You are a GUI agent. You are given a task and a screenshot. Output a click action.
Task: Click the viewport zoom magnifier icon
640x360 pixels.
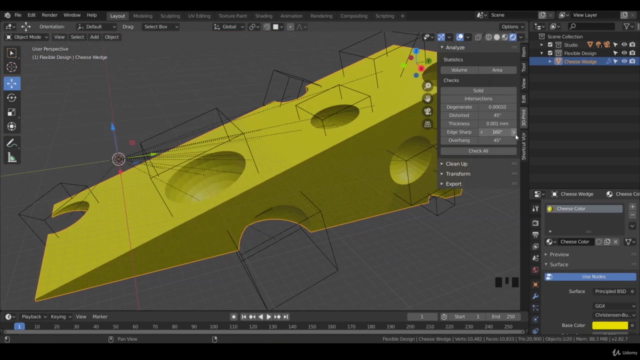click(428, 86)
